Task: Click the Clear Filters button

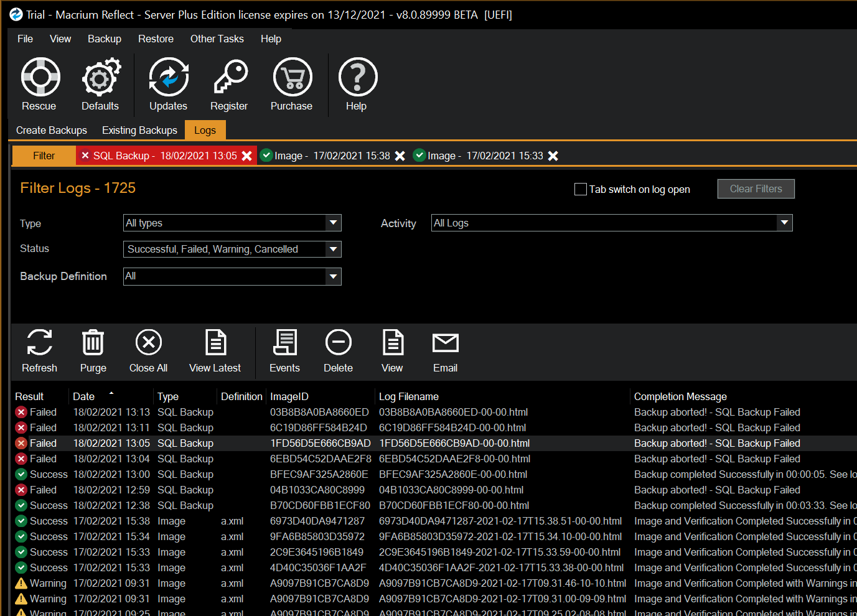Action: click(756, 189)
